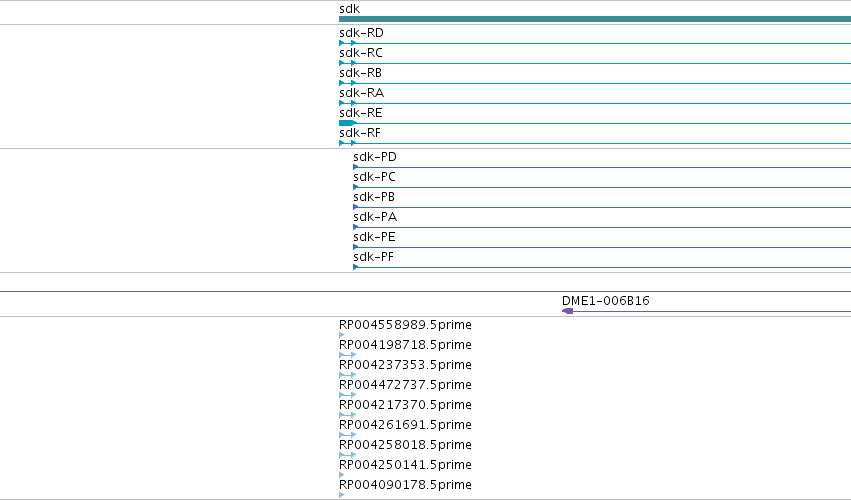The image size is (851, 500).
Task: Click the RP004261691.5prime arrow glyph
Action: click(x=348, y=435)
